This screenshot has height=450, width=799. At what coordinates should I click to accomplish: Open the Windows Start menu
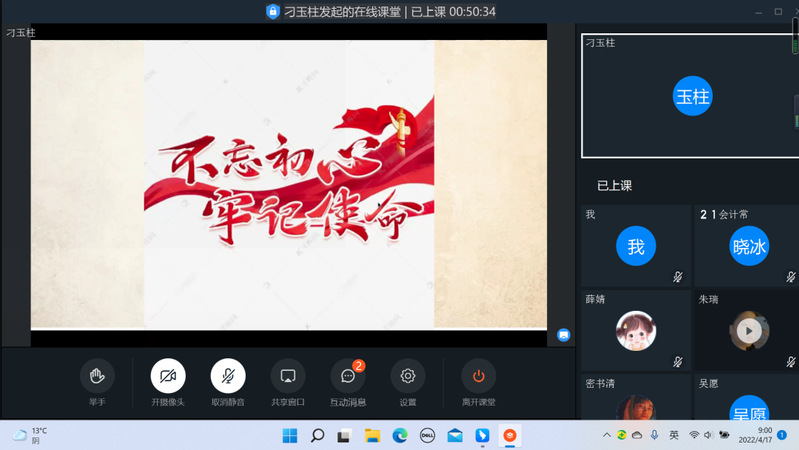pyautogui.click(x=290, y=435)
